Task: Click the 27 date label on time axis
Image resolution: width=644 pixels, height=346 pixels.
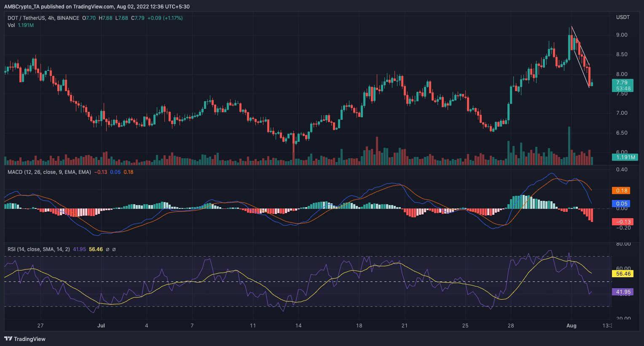Action: [x=40, y=326]
